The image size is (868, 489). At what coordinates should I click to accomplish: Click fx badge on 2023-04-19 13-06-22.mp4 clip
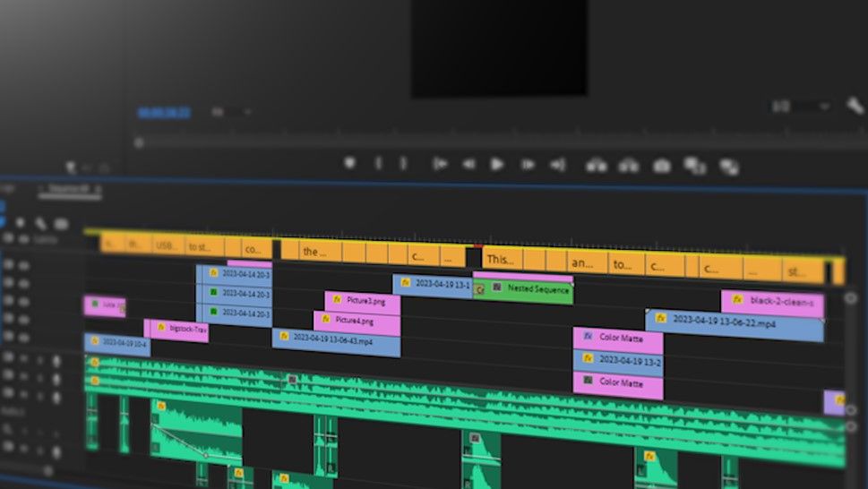(660, 318)
